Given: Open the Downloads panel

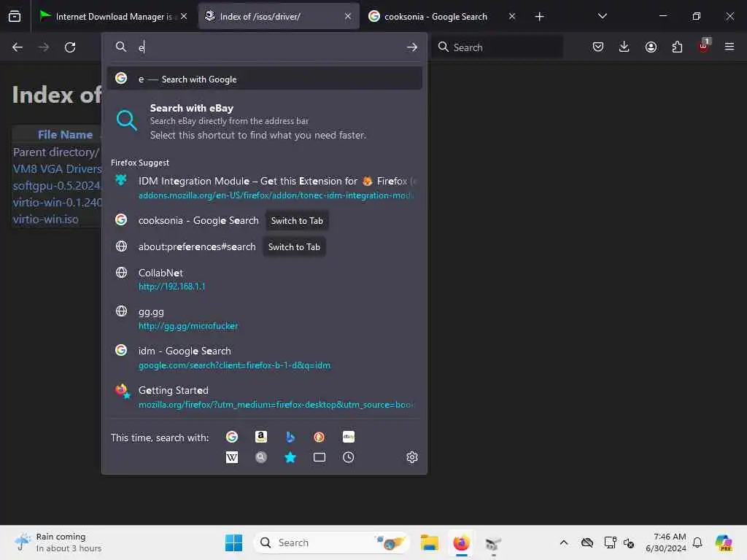Looking at the screenshot, I should point(624,47).
